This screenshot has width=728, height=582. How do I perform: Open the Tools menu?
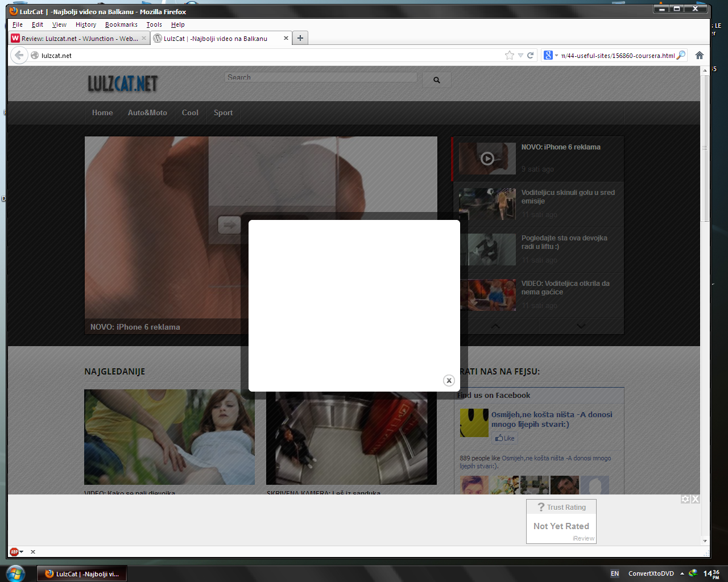(154, 24)
